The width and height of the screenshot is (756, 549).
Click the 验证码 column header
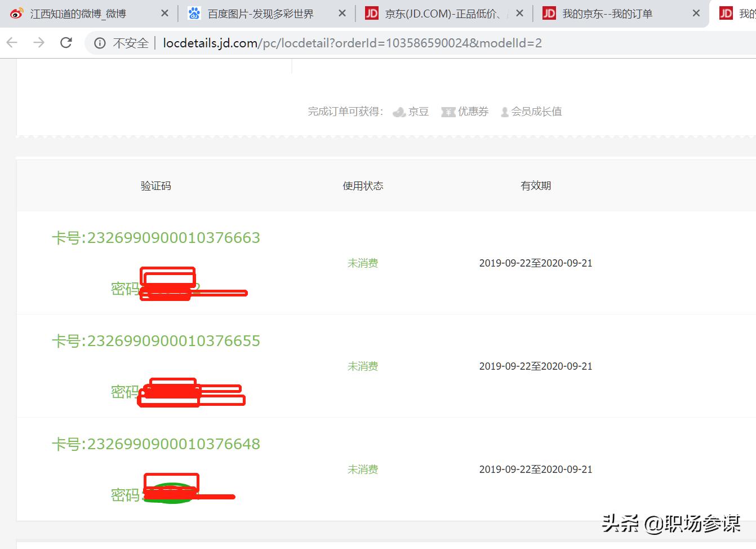[x=155, y=185]
